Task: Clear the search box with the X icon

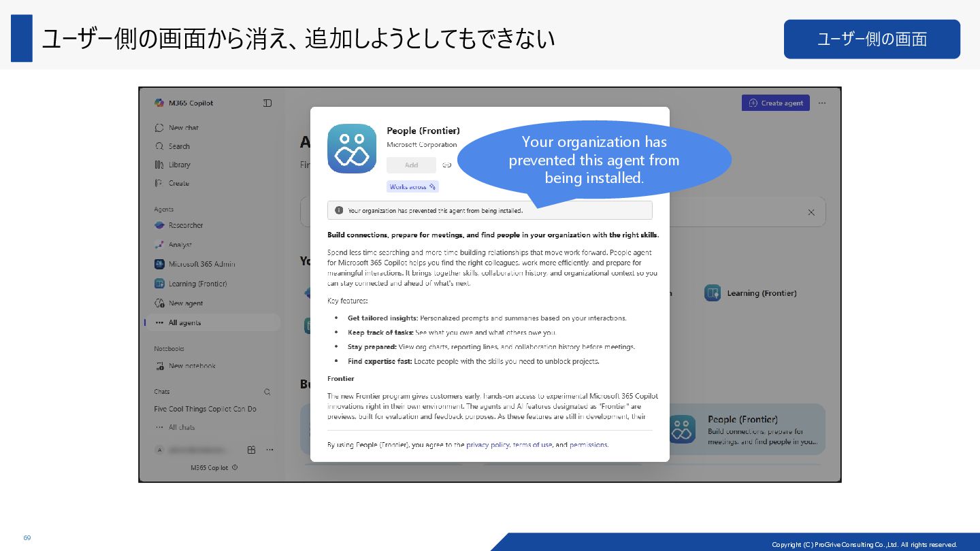Action: pos(811,212)
